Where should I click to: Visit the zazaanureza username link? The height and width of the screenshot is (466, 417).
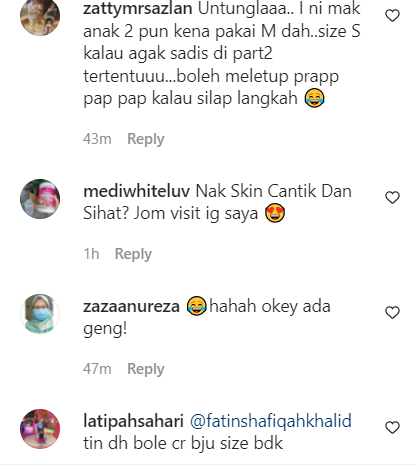coord(131,306)
